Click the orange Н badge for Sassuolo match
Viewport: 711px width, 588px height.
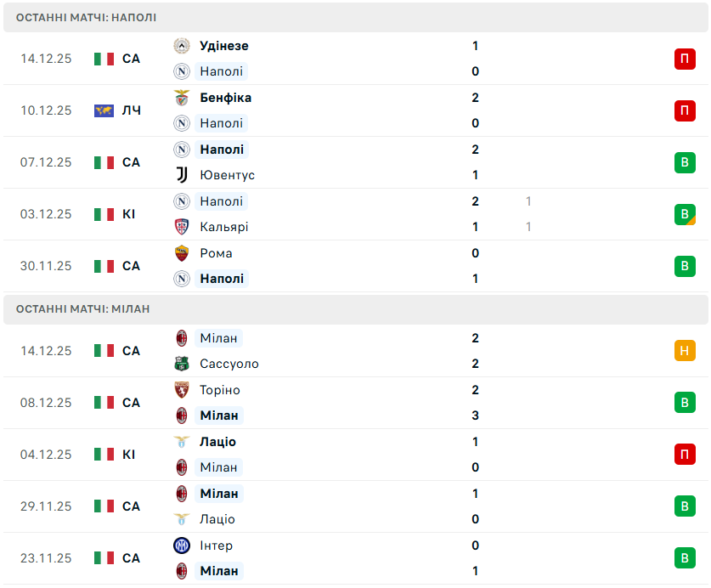coord(685,351)
